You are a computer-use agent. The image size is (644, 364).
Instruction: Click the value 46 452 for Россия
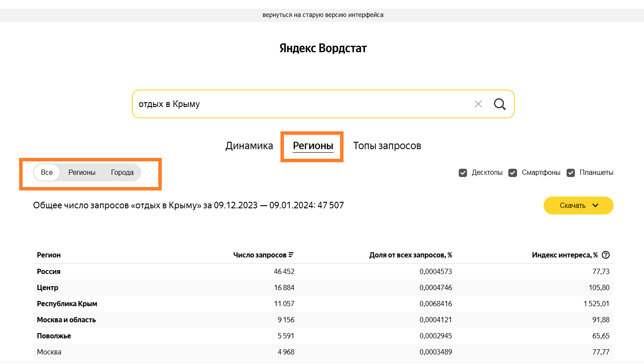coord(284,271)
